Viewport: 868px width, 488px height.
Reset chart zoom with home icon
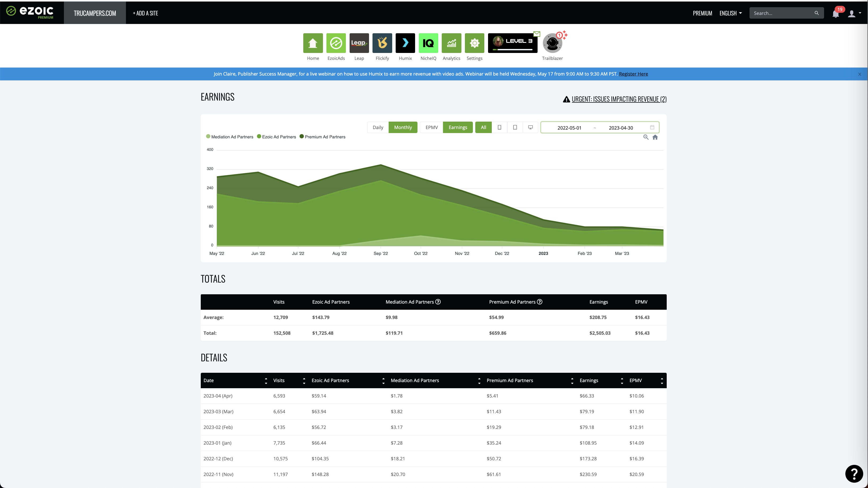pyautogui.click(x=655, y=137)
